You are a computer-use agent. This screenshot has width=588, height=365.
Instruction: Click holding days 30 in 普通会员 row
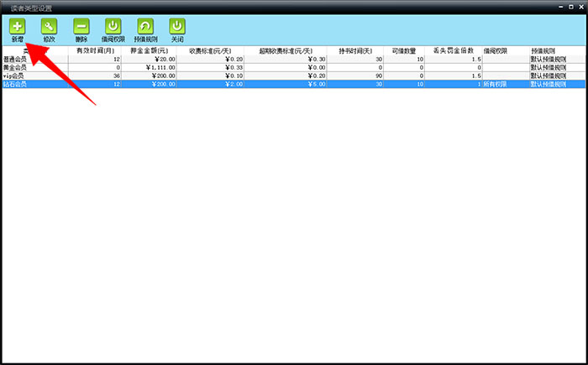click(x=355, y=60)
